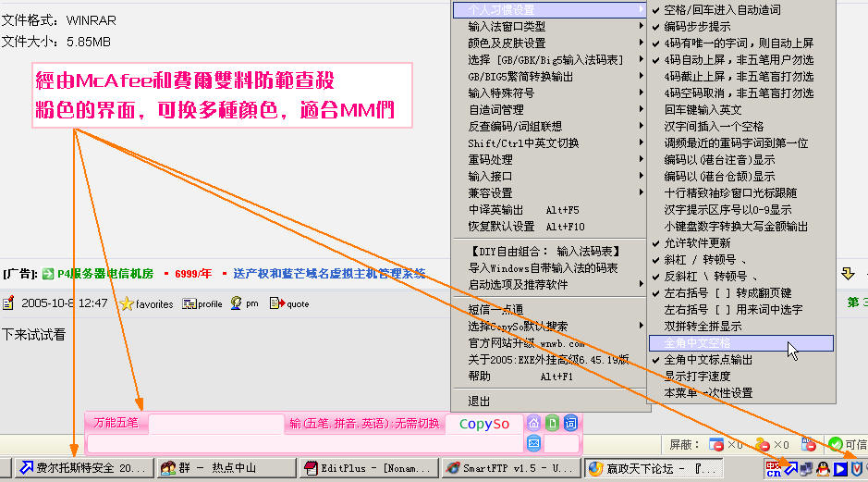This screenshot has width=868, height=482.
Task: Select 恢复默认设置 Alt+F10 menu item
Action: pos(550,227)
